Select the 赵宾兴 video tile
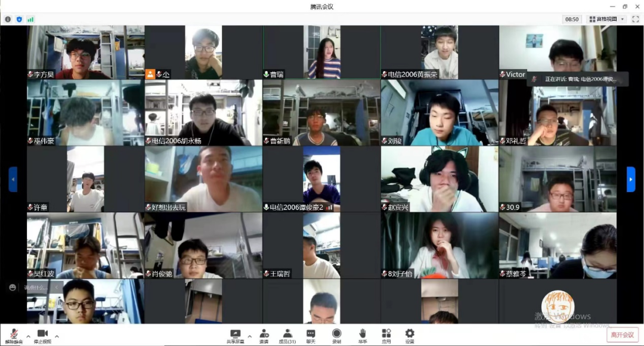This screenshot has height=346, width=644. coord(439,179)
